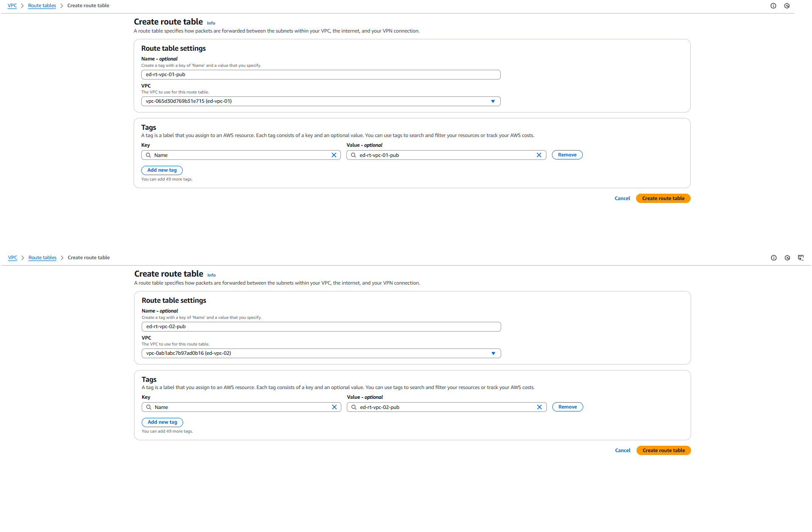
Task: Focus Name field containing ed-rt-vpc-02-pub
Action: (321, 326)
